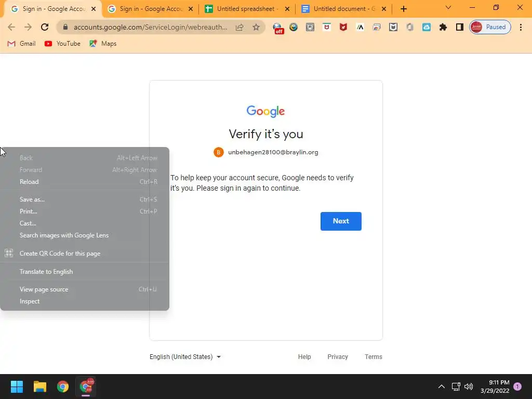Open the Terms link

tap(373, 357)
